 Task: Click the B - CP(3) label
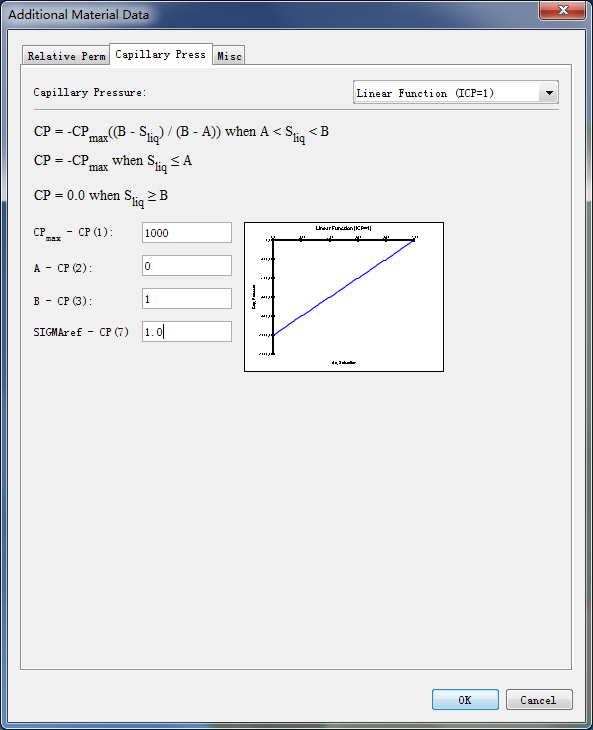[x=62, y=301]
